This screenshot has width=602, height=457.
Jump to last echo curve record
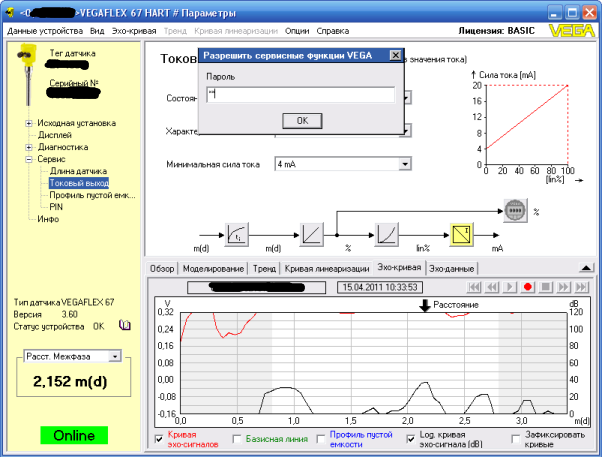pos(581,287)
